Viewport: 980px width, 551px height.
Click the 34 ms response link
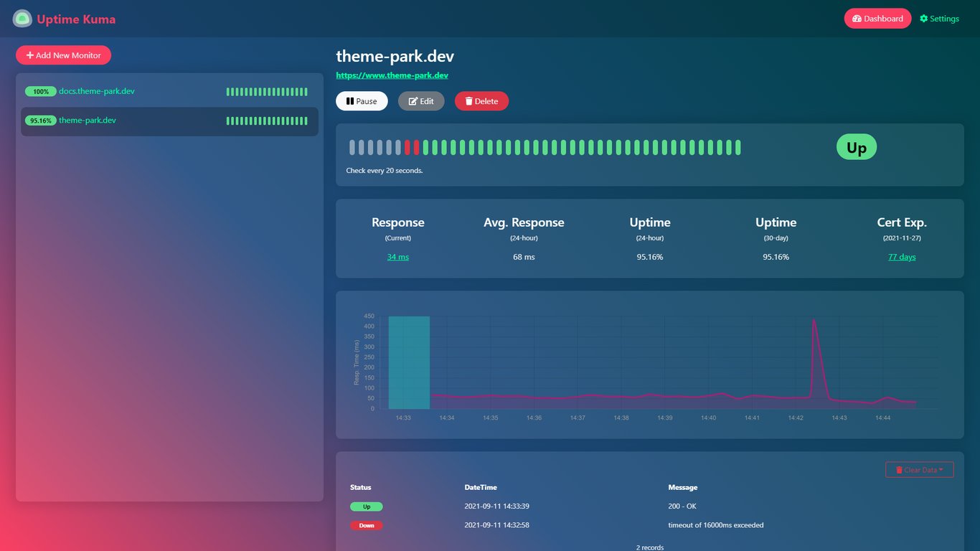coord(398,257)
